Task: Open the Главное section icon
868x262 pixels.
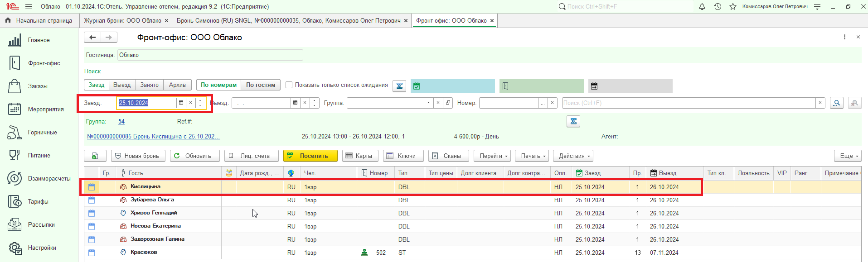Action: [15, 40]
